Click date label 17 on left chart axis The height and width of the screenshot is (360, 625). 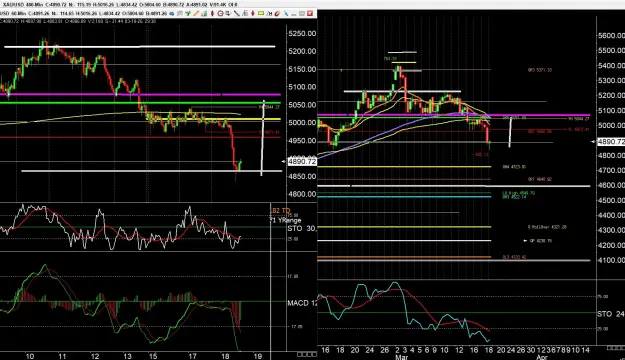pos(192,356)
